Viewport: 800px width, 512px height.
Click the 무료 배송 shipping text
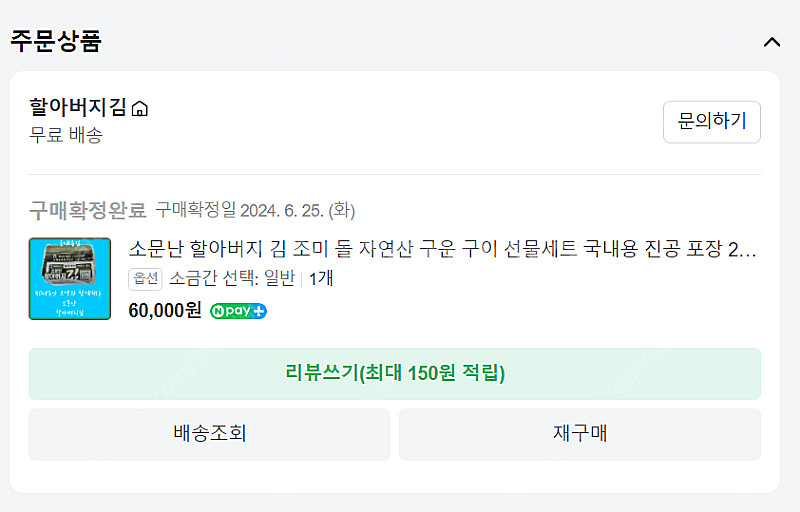[66, 135]
